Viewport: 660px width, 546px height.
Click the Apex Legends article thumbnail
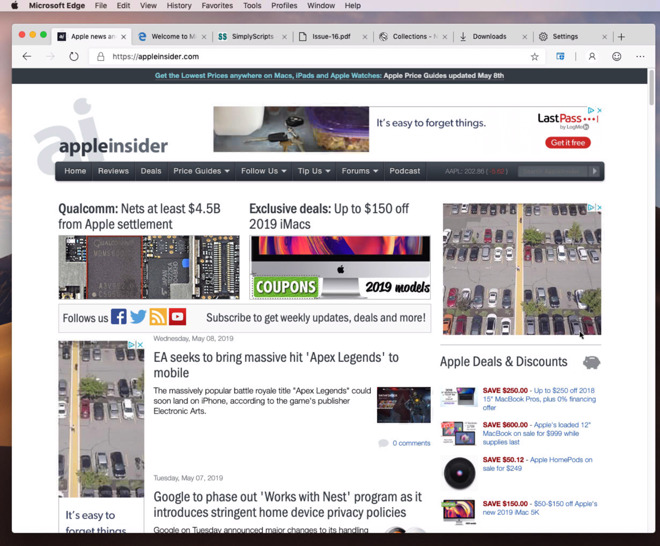click(404, 405)
